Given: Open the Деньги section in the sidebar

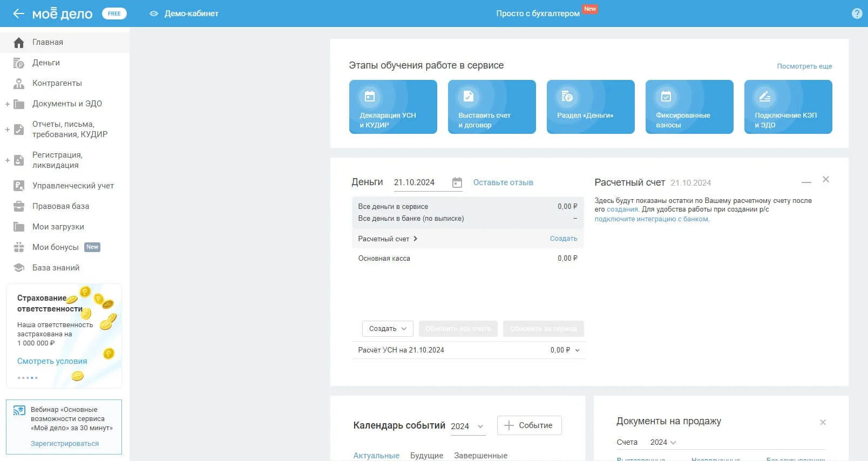Looking at the screenshot, I should click(46, 63).
